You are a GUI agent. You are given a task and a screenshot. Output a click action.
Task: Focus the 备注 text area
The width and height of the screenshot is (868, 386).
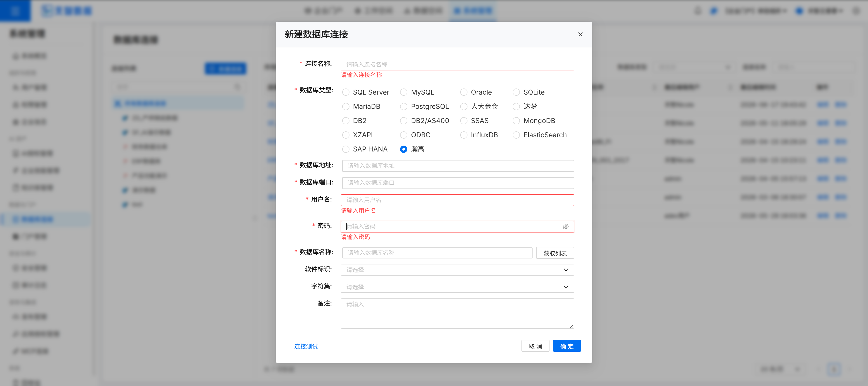(457, 313)
